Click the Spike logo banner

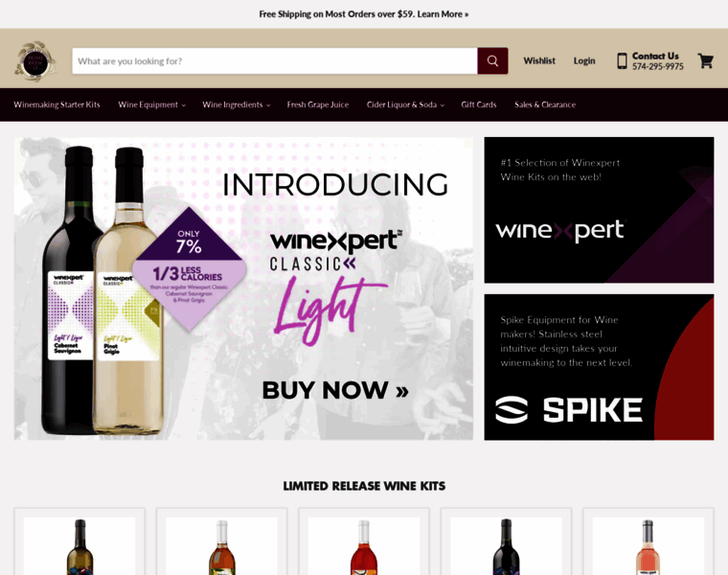[599, 367]
